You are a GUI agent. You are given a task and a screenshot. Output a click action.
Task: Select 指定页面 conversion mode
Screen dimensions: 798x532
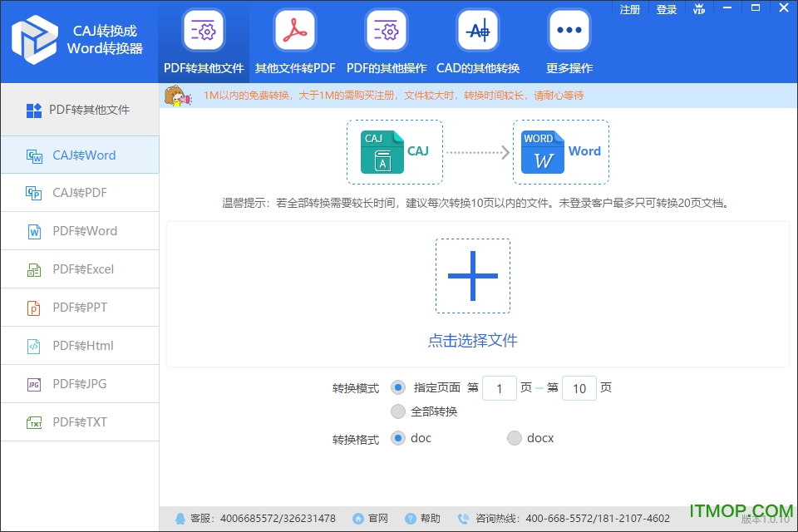click(398, 387)
